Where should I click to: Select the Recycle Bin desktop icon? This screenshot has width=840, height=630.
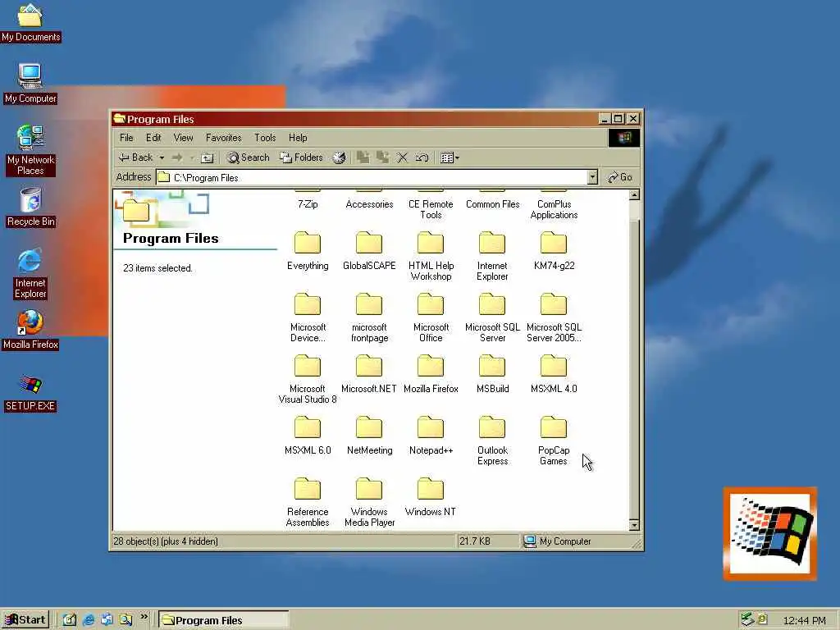(30, 207)
